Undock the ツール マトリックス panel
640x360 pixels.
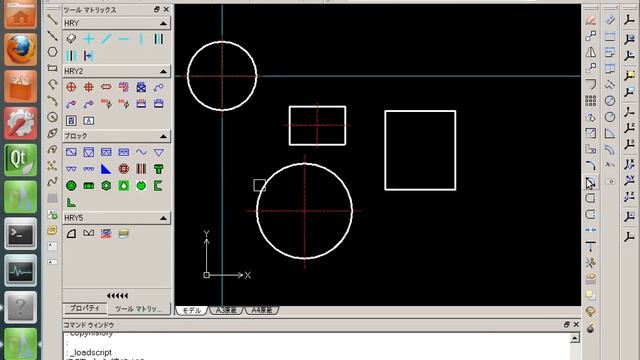pyautogui.click(x=157, y=9)
